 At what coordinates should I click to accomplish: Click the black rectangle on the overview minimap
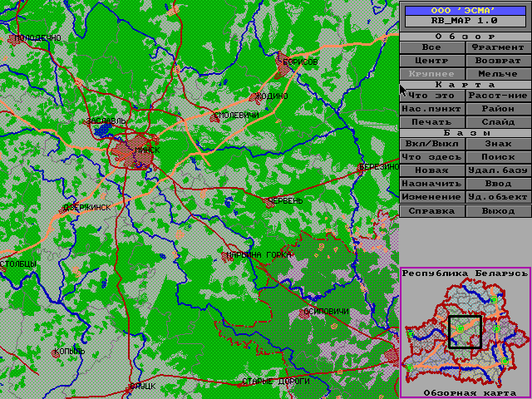pyautogui.click(x=465, y=332)
